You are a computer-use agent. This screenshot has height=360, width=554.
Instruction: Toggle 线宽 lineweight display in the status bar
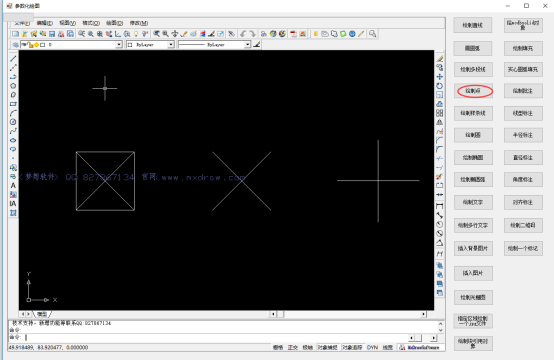(x=388, y=348)
